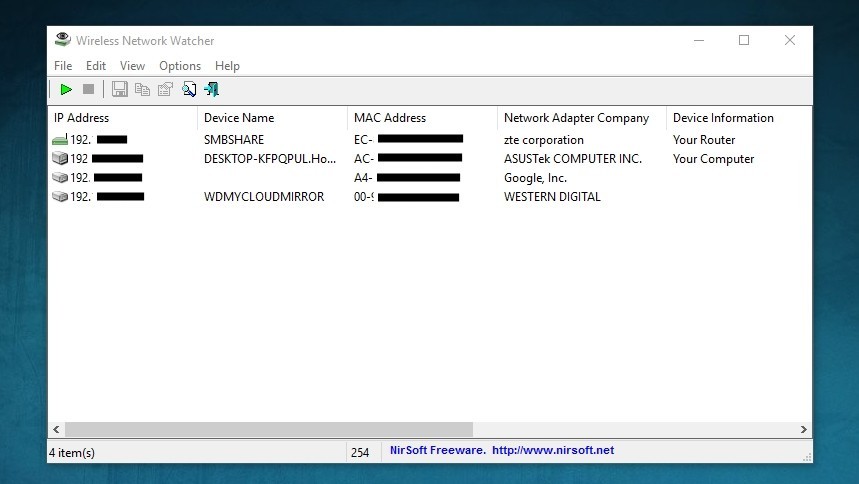Image resolution: width=859 pixels, height=484 pixels.
Task: Click the horizontal scrollbar right arrow
Action: pos(804,429)
